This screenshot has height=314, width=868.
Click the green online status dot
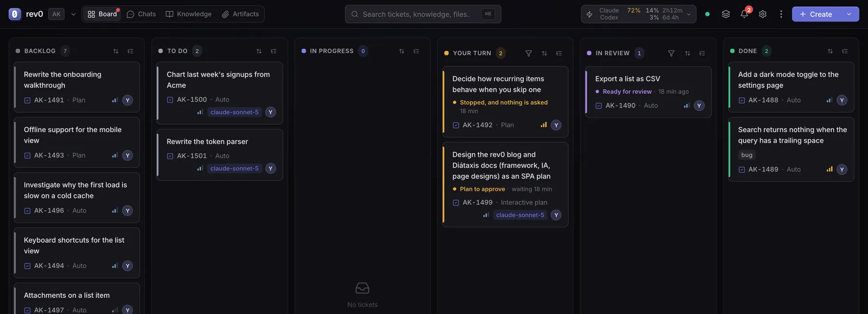click(x=707, y=14)
